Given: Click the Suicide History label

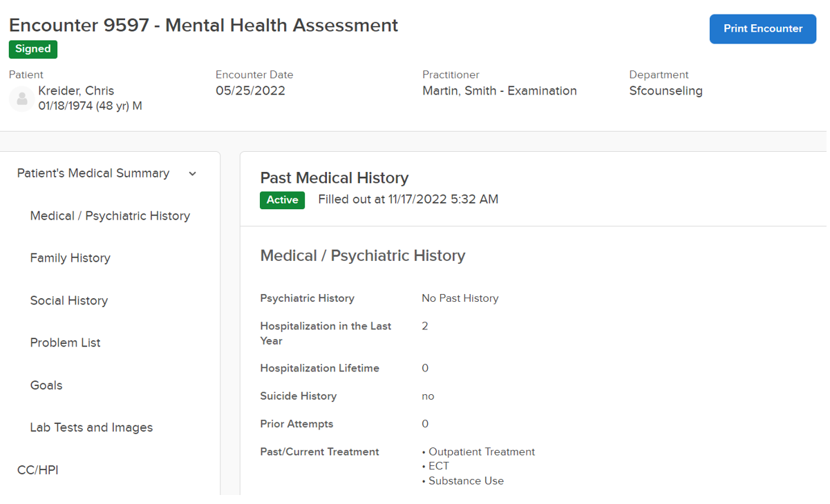Looking at the screenshot, I should tap(299, 396).
